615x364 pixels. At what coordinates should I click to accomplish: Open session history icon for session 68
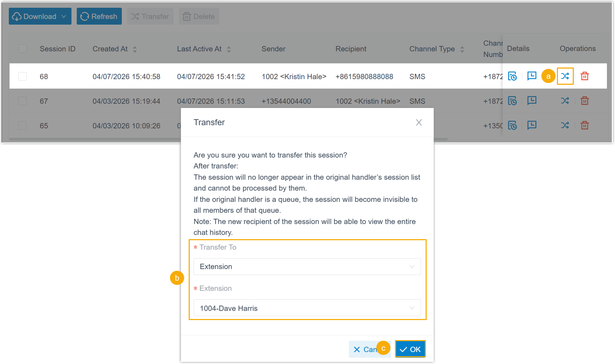512,76
